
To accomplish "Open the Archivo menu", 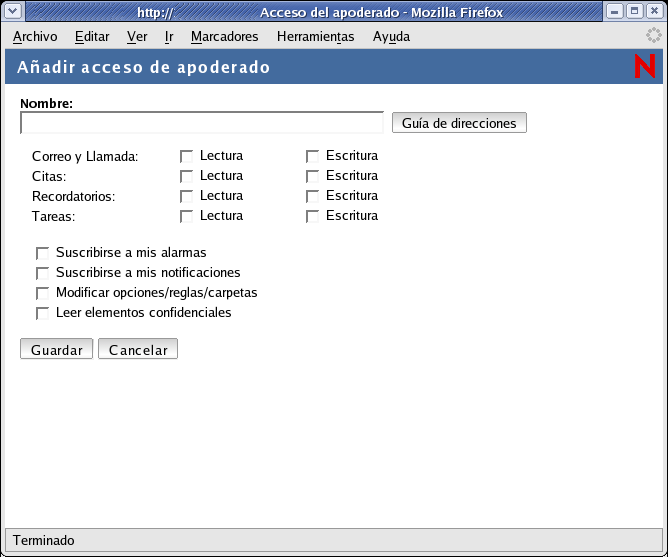I will (35, 36).
